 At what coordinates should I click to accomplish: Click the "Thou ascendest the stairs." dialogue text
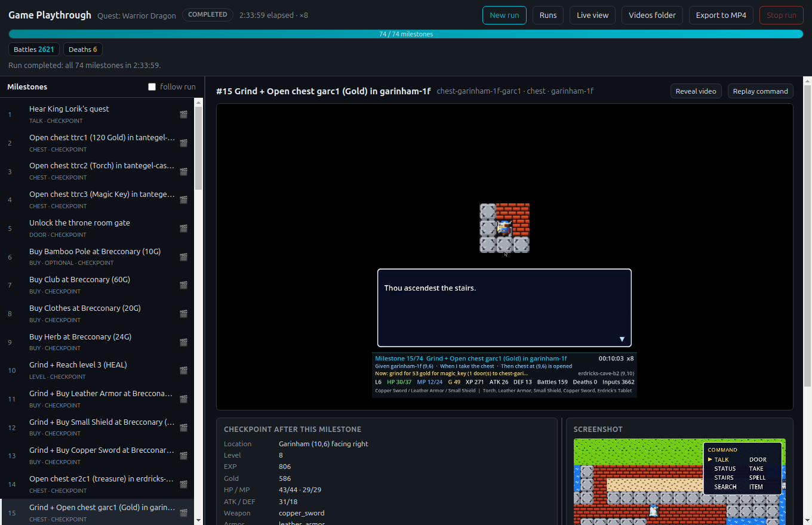pyautogui.click(x=430, y=288)
